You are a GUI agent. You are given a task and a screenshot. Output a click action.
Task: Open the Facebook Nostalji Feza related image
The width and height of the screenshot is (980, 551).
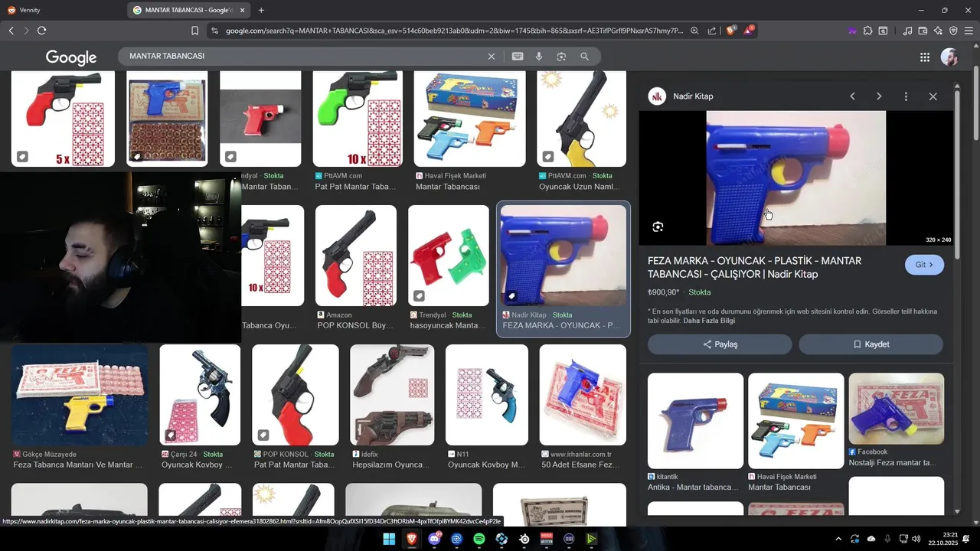tap(896, 409)
